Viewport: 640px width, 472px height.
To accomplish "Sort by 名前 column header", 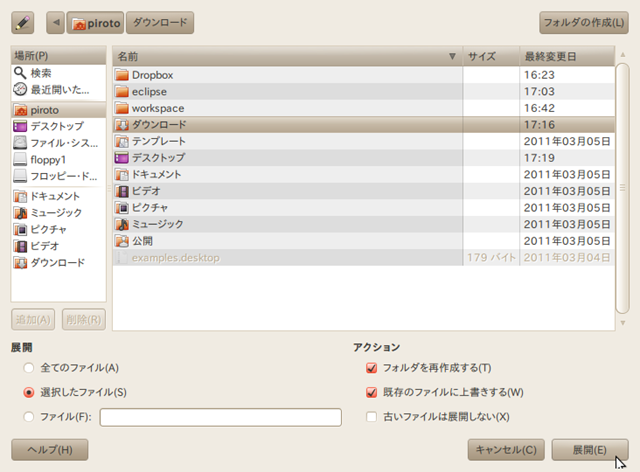I will click(285, 56).
